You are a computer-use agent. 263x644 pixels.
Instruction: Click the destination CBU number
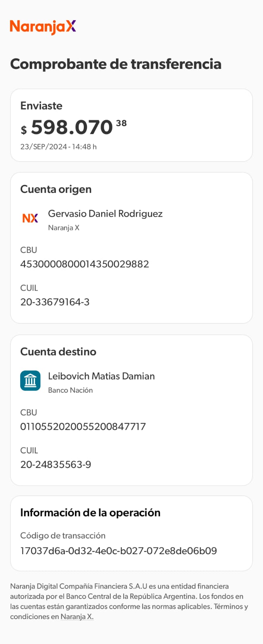point(83,427)
